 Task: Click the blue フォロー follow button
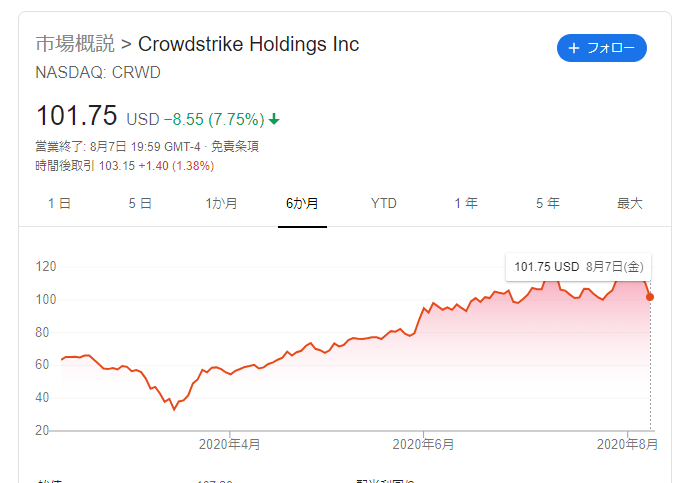tap(602, 48)
